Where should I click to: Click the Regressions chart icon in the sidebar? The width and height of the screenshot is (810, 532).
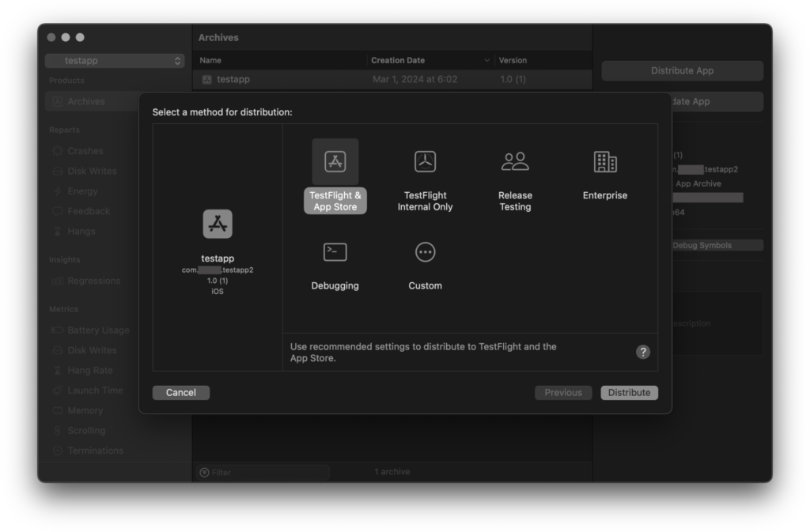pyautogui.click(x=57, y=281)
